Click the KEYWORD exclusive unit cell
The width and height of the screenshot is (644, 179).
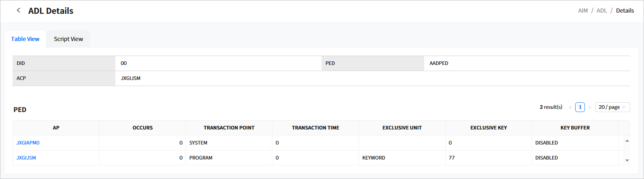pos(374,158)
